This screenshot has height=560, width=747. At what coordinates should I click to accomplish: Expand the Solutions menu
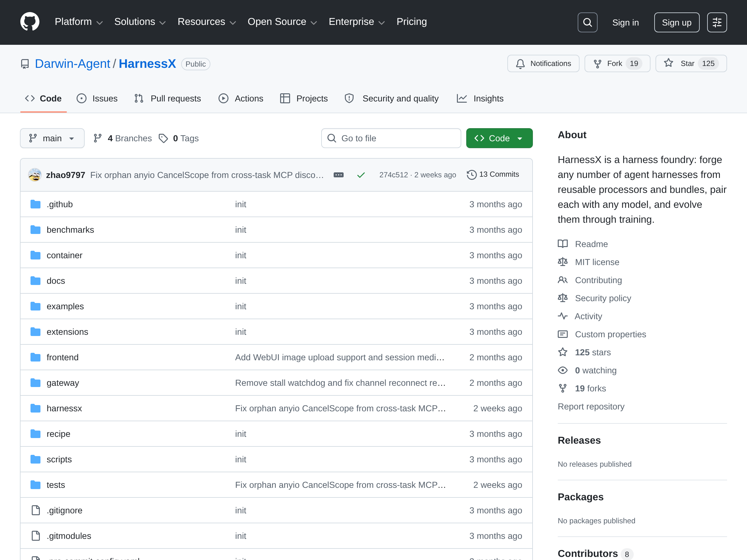point(140,22)
